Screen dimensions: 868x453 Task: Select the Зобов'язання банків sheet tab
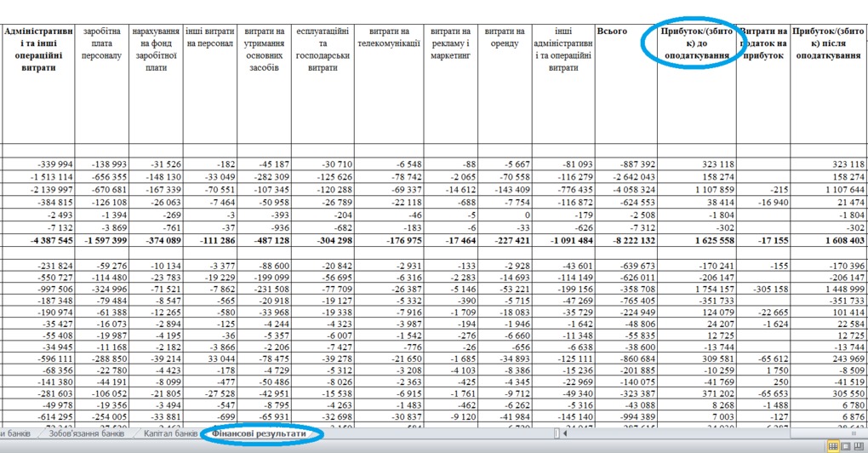[86, 433]
